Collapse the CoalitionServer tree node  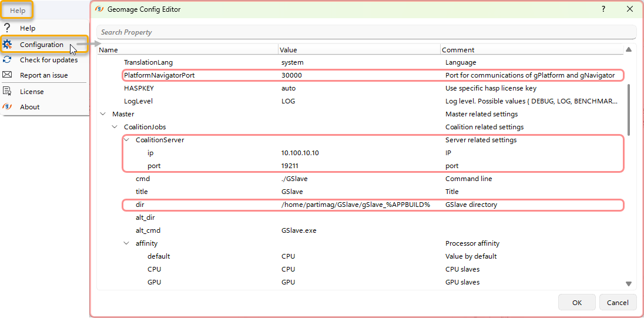tap(126, 140)
